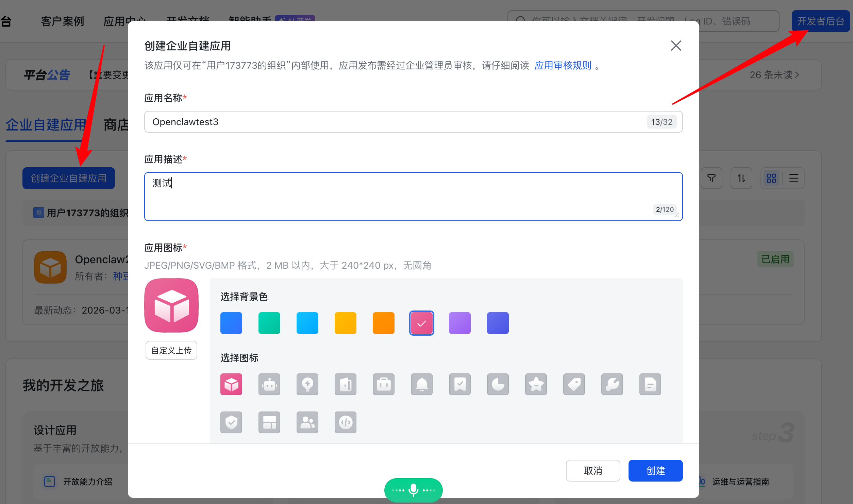Screen dimensions: 853x504
Task: Choose the lightbulb app icon
Action: coord(307,384)
